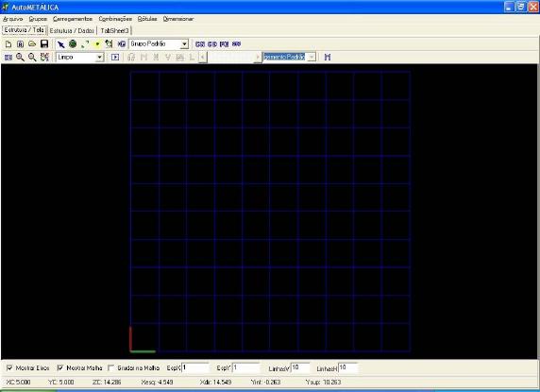This screenshot has width=540, height=392.
Task: Click the LinhasV input field
Action: [x=300, y=367]
